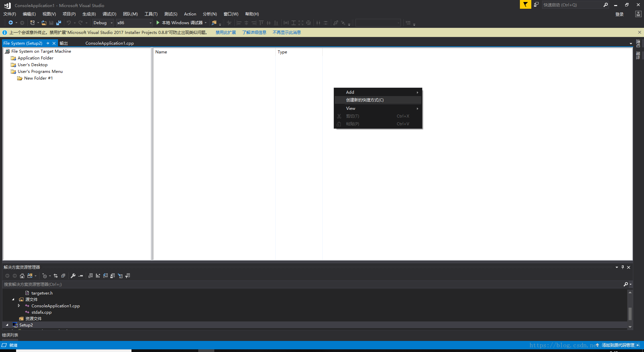Open the new project dropdown arrow
Screen dimensions: 644x352
point(38,23)
